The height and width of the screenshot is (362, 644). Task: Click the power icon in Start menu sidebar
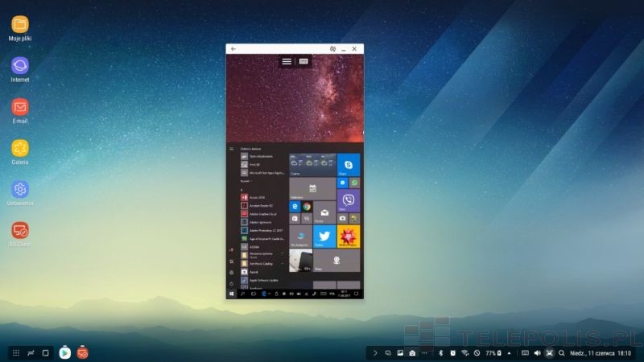tap(231, 284)
